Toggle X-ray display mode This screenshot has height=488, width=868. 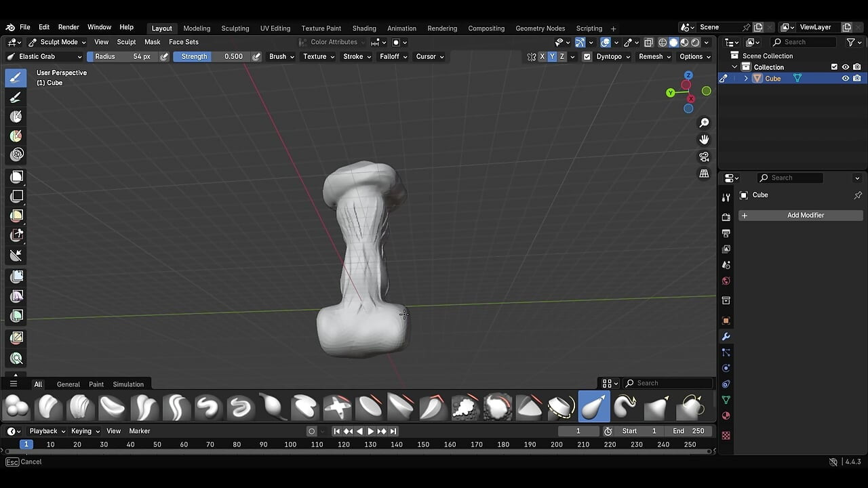(648, 42)
